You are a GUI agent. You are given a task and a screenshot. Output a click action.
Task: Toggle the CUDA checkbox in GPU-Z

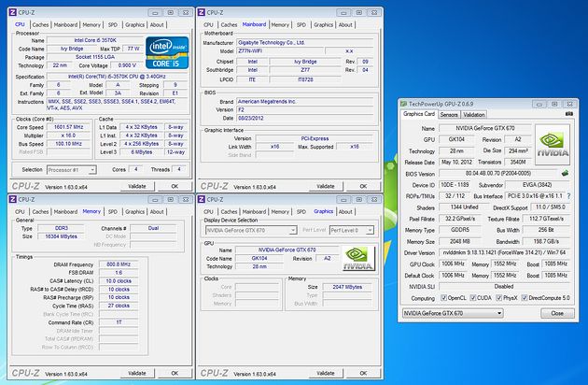pos(473,298)
